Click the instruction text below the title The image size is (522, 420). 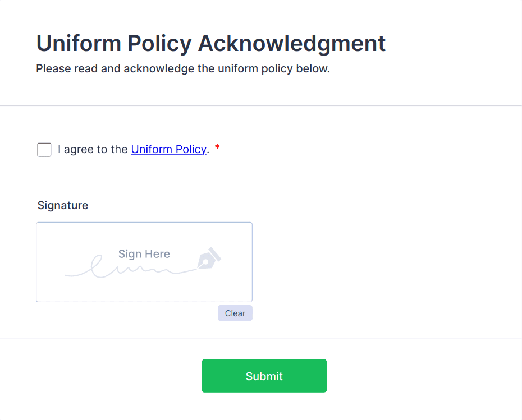tap(183, 68)
